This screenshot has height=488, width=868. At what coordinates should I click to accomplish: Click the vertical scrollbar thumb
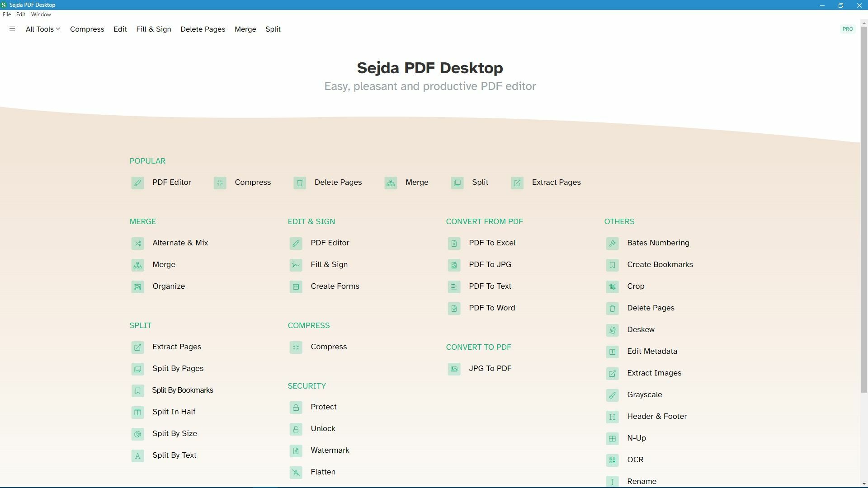click(864, 209)
